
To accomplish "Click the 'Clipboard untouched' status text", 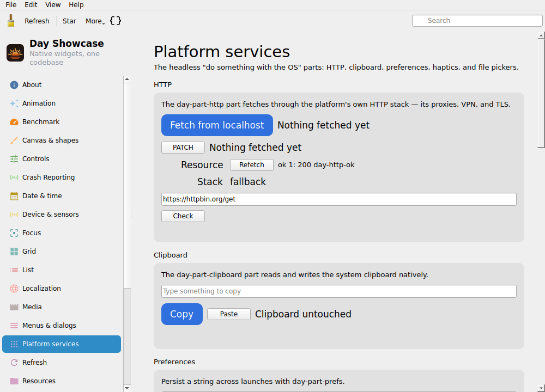I will click(x=303, y=314).
